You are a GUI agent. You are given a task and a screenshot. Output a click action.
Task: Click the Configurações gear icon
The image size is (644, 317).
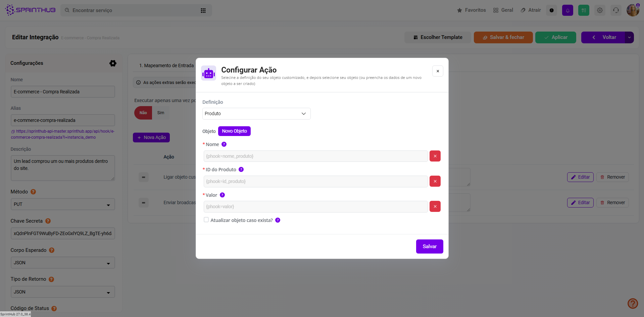click(113, 63)
